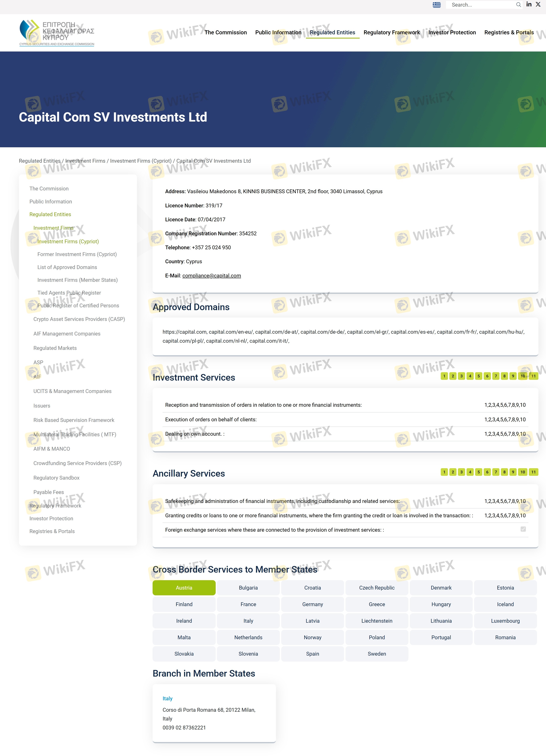Select the Sweden member state tab

click(377, 654)
